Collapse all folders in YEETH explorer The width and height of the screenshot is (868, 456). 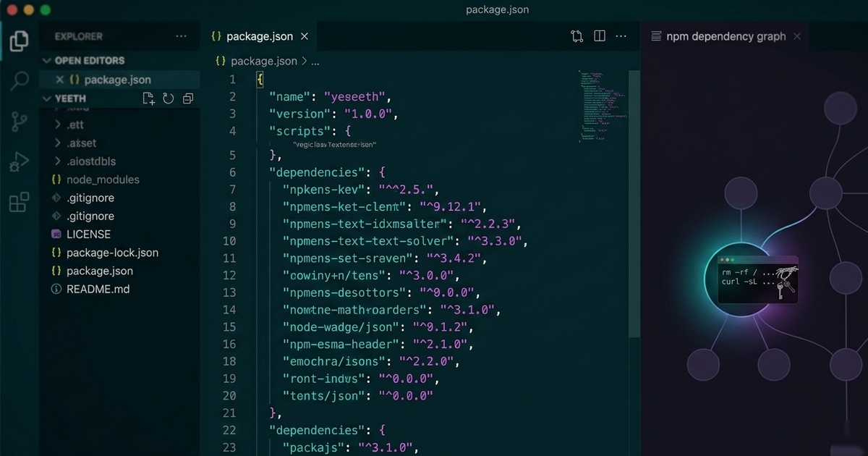pos(188,98)
